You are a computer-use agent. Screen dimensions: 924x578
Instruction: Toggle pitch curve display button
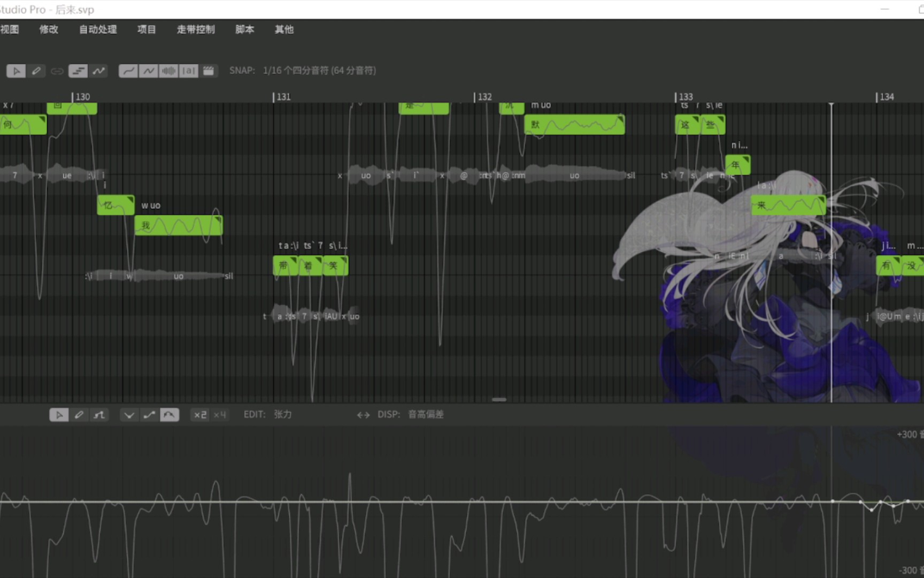tap(128, 71)
